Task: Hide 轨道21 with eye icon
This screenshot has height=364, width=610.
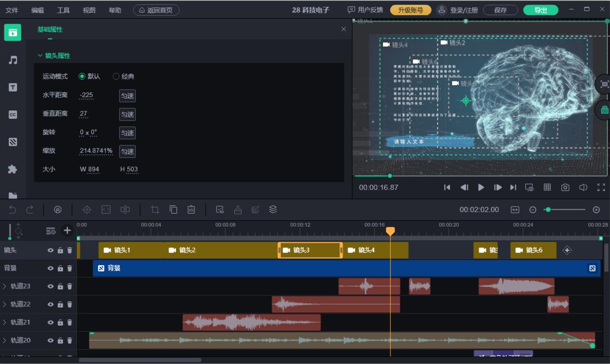Action: coord(51,323)
